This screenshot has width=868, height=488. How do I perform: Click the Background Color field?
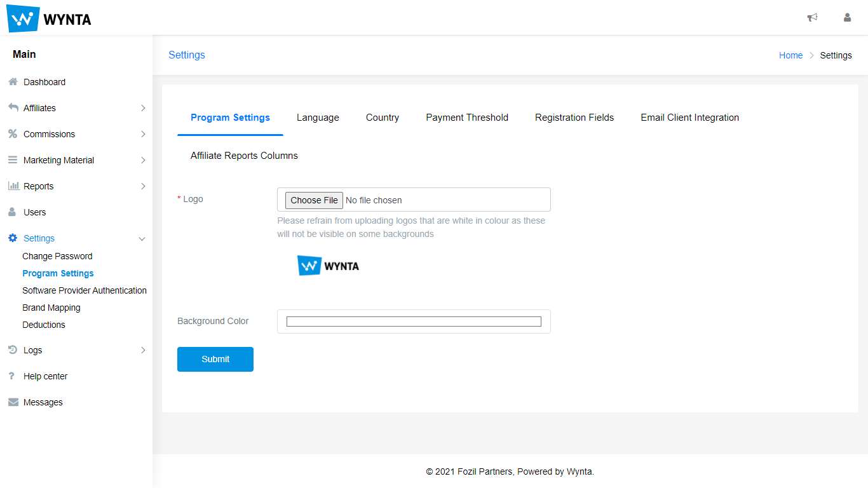point(413,321)
